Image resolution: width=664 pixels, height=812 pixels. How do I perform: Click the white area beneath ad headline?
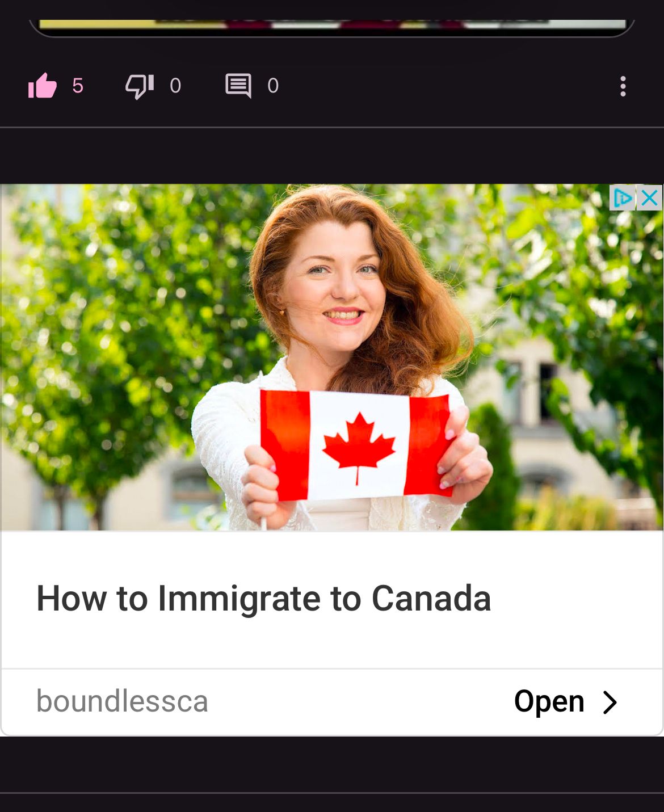pos(332,644)
